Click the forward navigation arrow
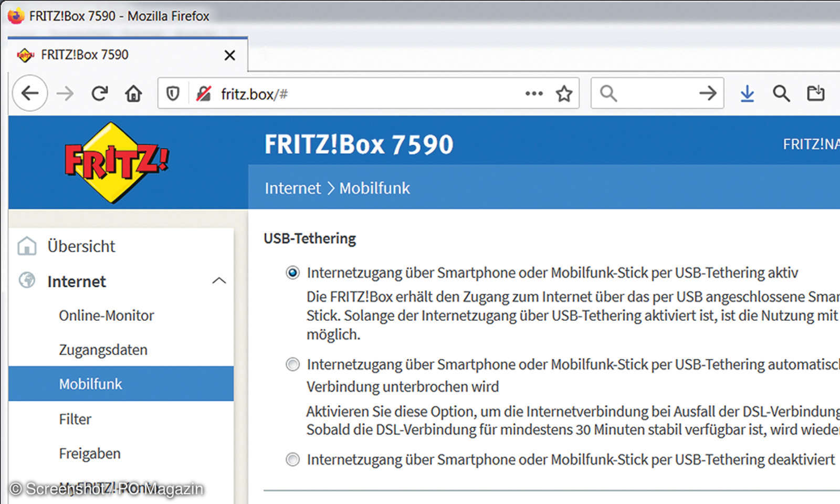Viewport: 840px width, 504px height. [65, 93]
